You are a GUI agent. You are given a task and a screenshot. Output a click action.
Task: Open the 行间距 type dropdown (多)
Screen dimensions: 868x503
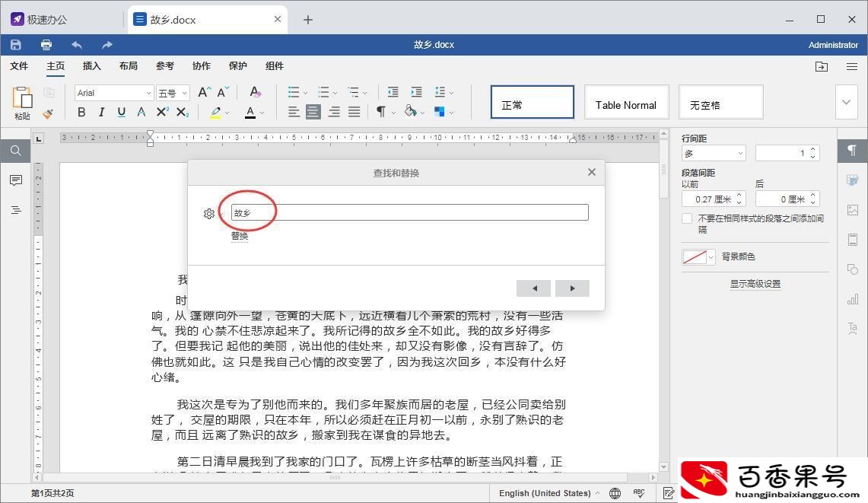click(x=714, y=153)
